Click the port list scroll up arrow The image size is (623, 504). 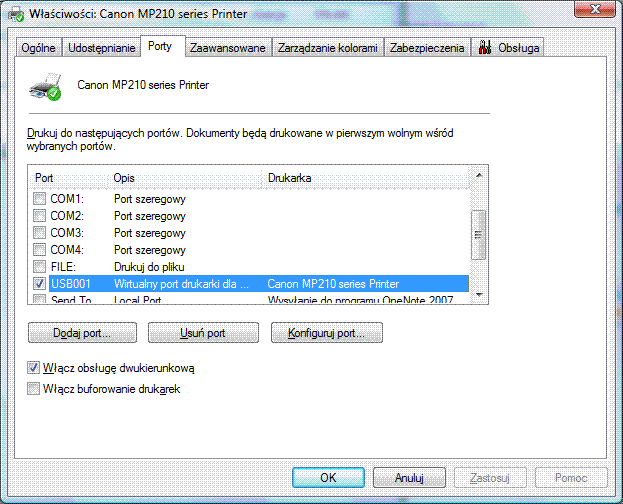pyautogui.click(x=479, y=175)
